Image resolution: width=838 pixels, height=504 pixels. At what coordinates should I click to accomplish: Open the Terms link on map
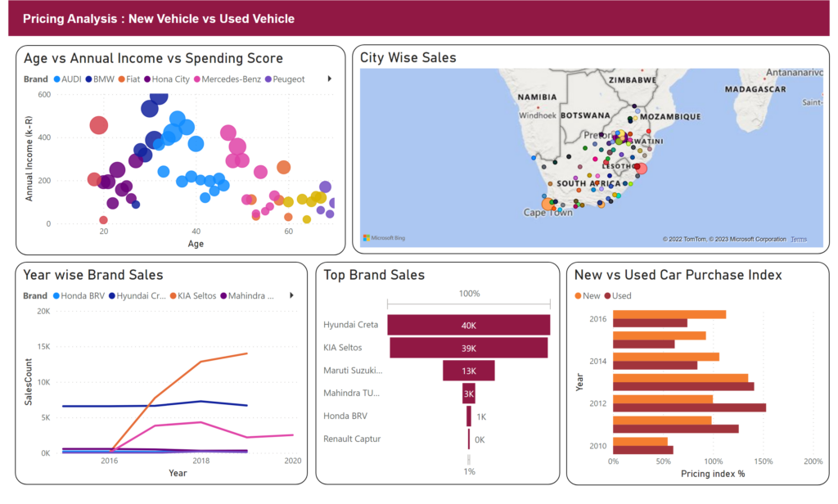click(799, 239)
